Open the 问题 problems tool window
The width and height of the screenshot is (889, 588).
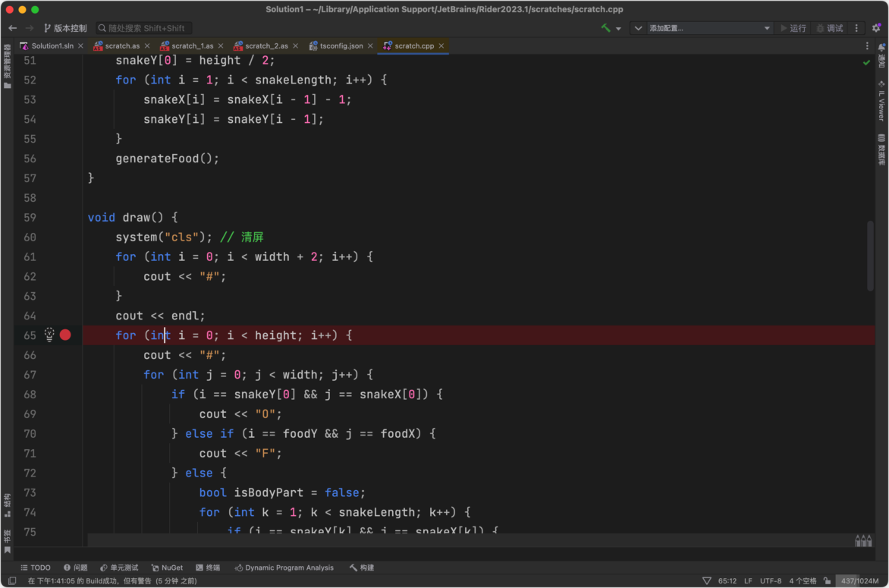(75, 568)
